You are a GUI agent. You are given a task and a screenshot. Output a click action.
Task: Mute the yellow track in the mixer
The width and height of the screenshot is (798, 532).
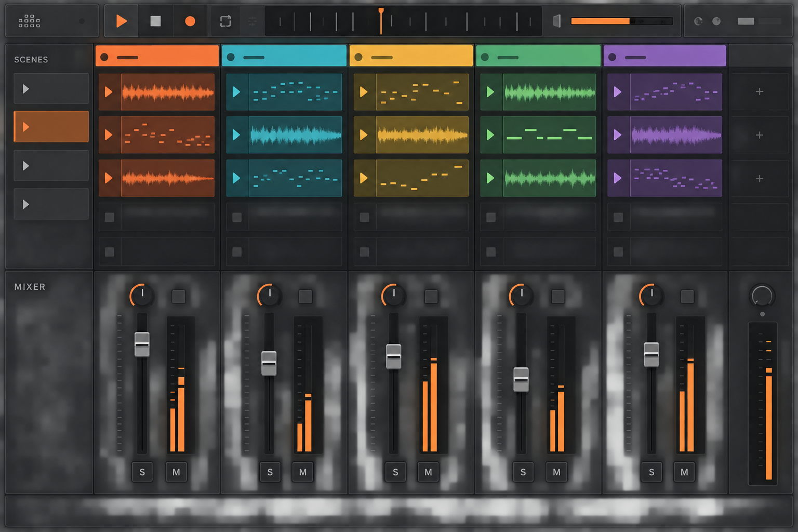(x=428, y=472)
